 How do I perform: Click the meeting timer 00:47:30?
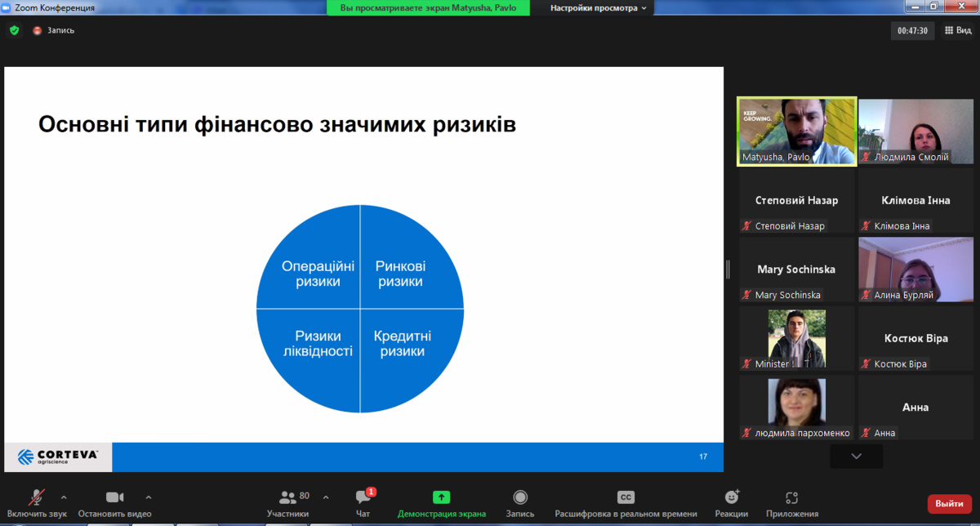click(912, 30)
